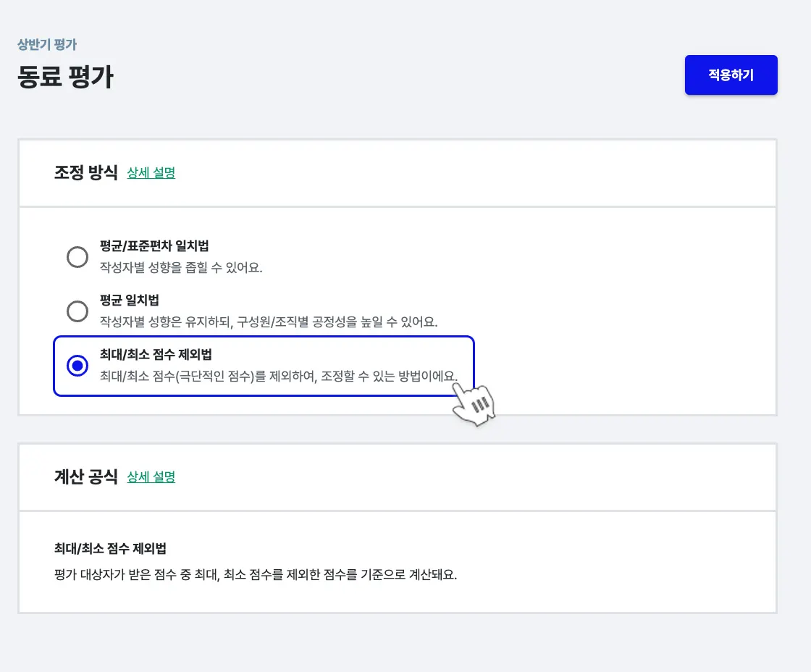Click the description '작성자별 성향을 좁힐 수 있어요'
The width and height of the screenshot is (811, 672).
pyautogui.click(x=181, y=267)
